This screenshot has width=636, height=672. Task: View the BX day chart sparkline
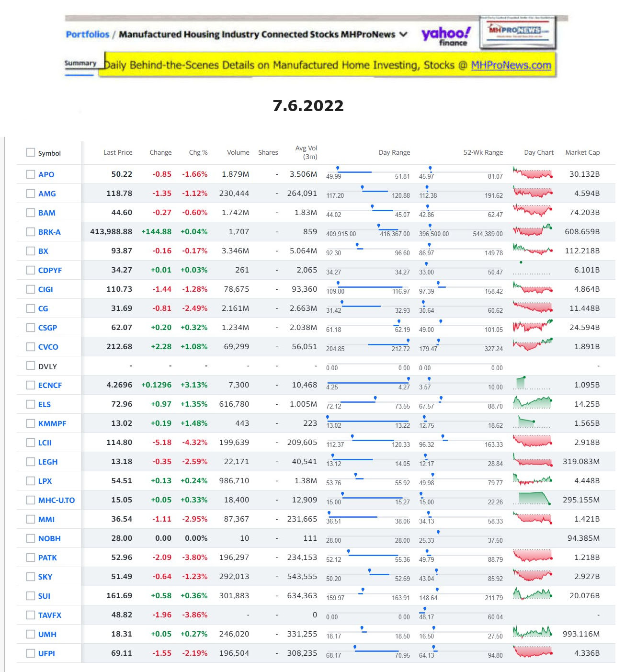pos(533,249)
